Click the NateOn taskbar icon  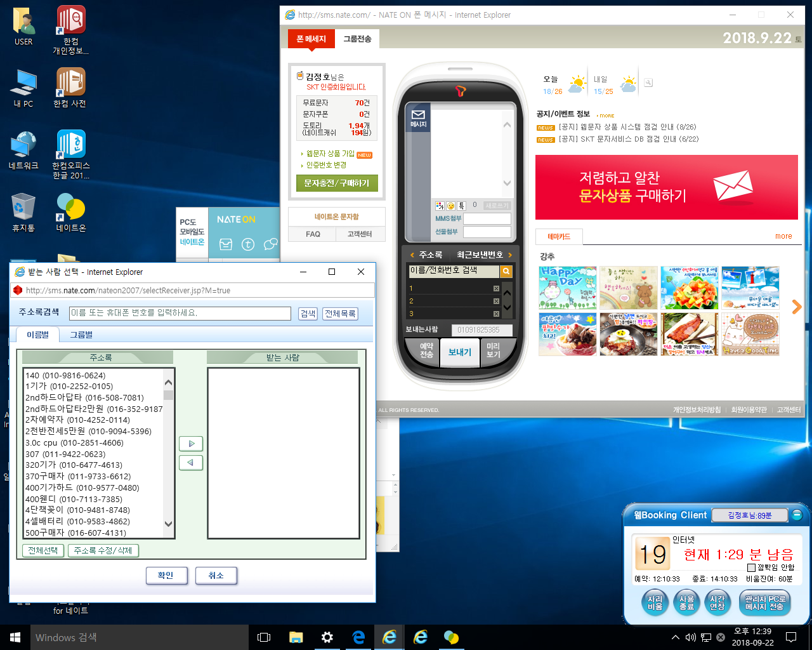pyautogui.click(x=451, y=637)
